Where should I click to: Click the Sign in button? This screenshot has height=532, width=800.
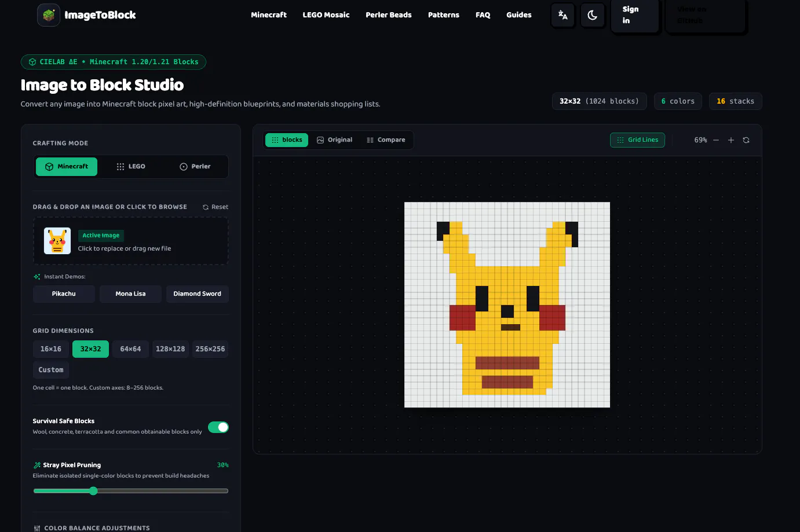point(635,15)
